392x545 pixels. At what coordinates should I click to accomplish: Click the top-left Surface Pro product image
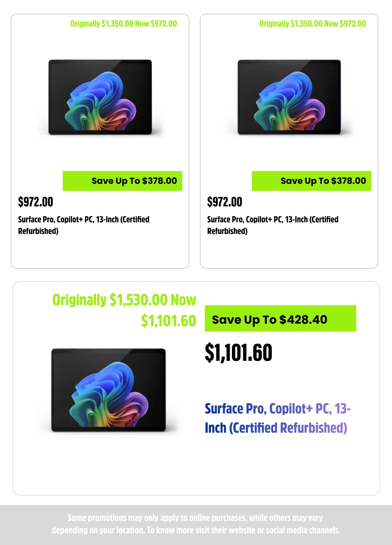[100, 97]
